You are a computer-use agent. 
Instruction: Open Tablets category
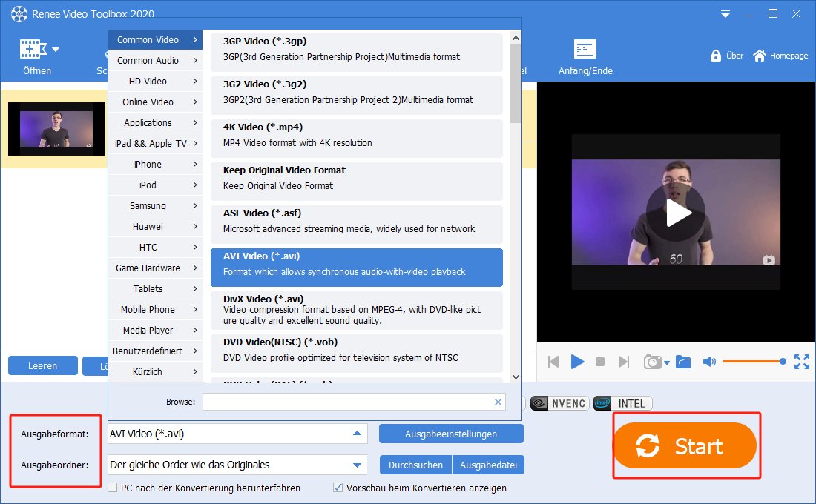click(155, 288)
